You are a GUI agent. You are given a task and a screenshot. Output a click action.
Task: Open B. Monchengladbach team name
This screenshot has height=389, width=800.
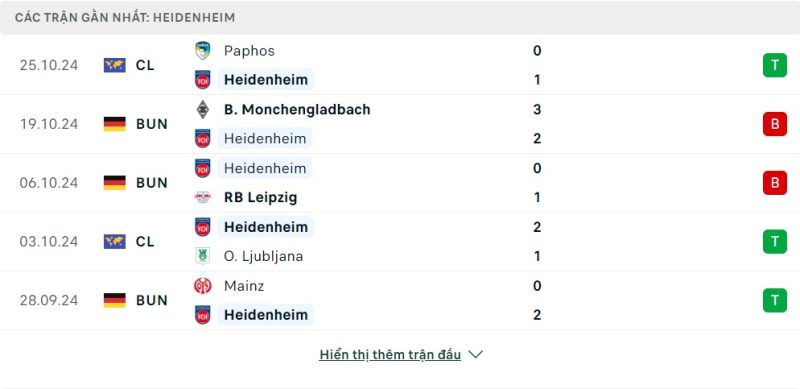tap(297, 109)
